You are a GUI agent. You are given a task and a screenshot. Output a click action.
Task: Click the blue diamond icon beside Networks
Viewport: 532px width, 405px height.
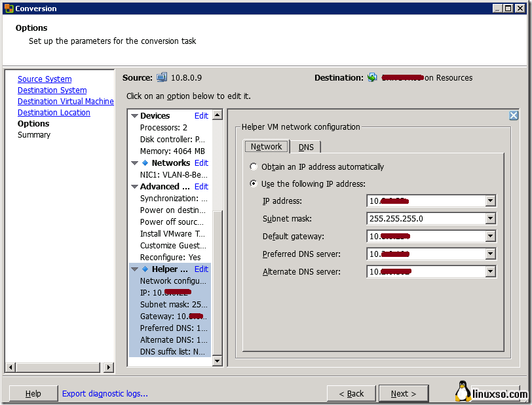[145, 163]
